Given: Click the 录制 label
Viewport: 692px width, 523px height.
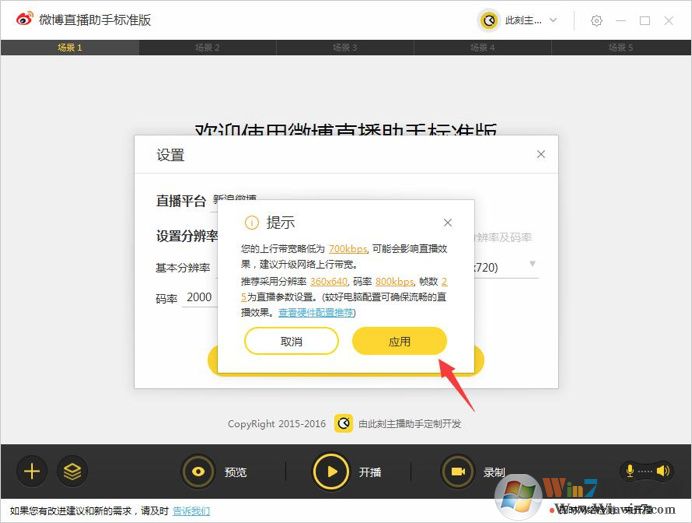Looking at the screenshot, I should pyautogui.click(x=494, y=472).
